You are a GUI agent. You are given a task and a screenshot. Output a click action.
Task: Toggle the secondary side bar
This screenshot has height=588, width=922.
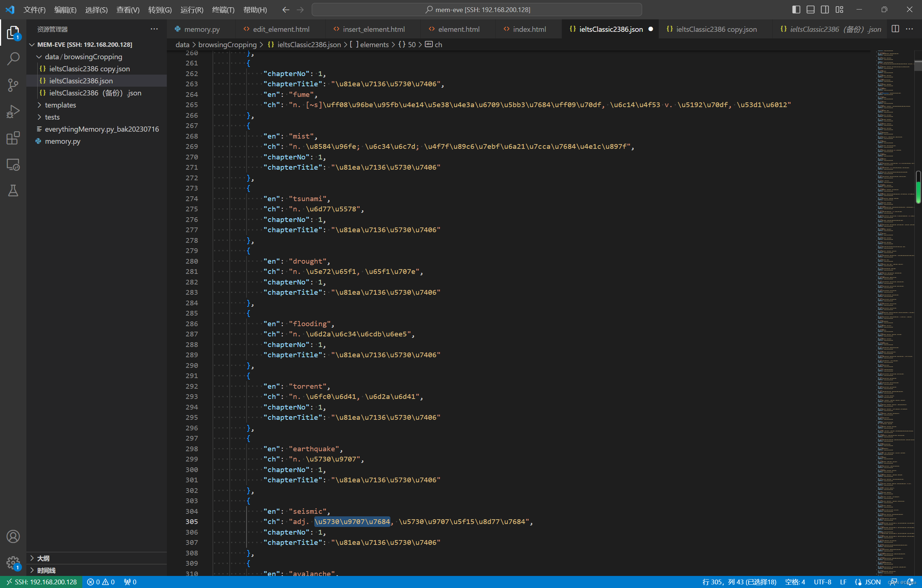[x=825, y=10]
